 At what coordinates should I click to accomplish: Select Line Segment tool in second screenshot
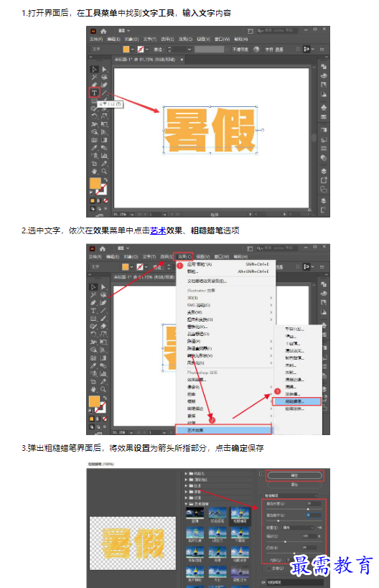point(103,311)
